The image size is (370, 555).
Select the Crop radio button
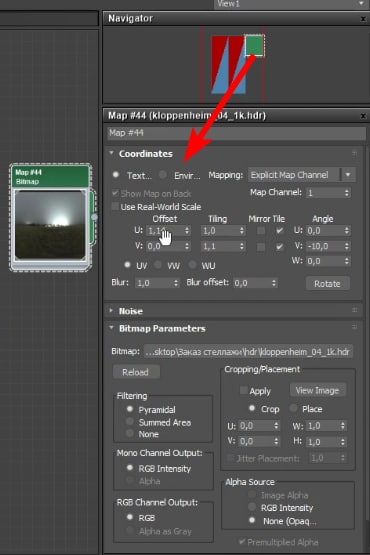coord(252,408)
